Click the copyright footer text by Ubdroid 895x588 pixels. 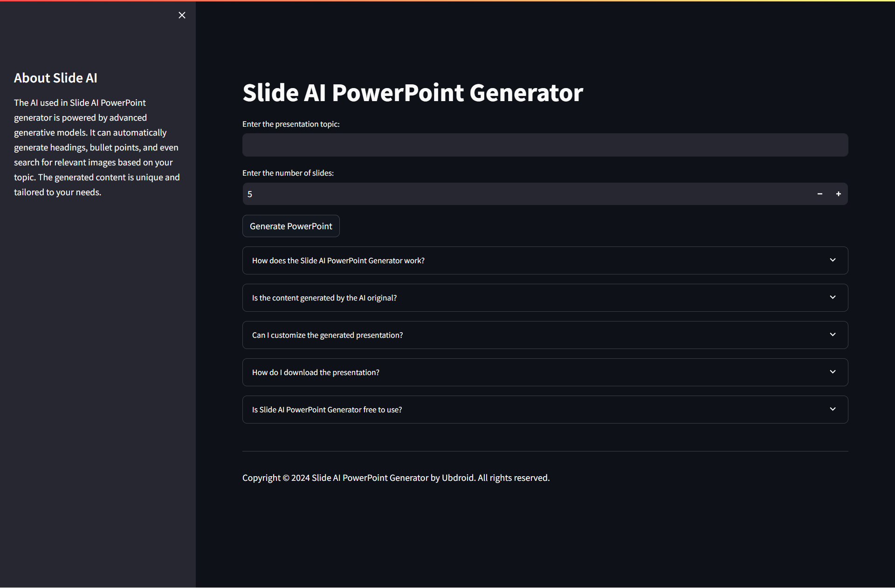click(396, 478)
